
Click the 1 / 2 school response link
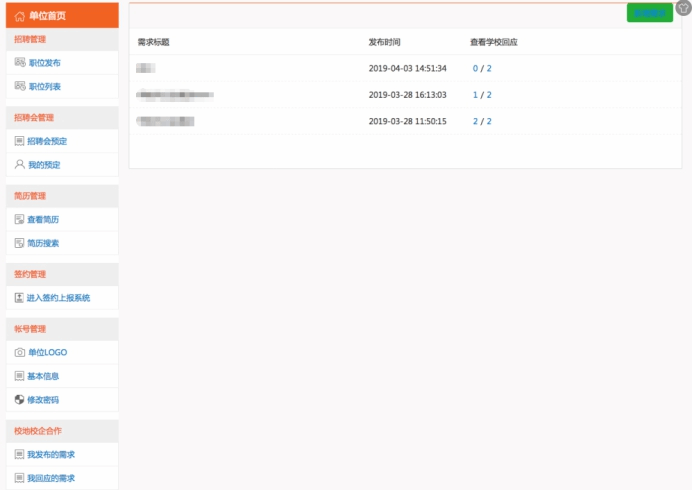482,95
